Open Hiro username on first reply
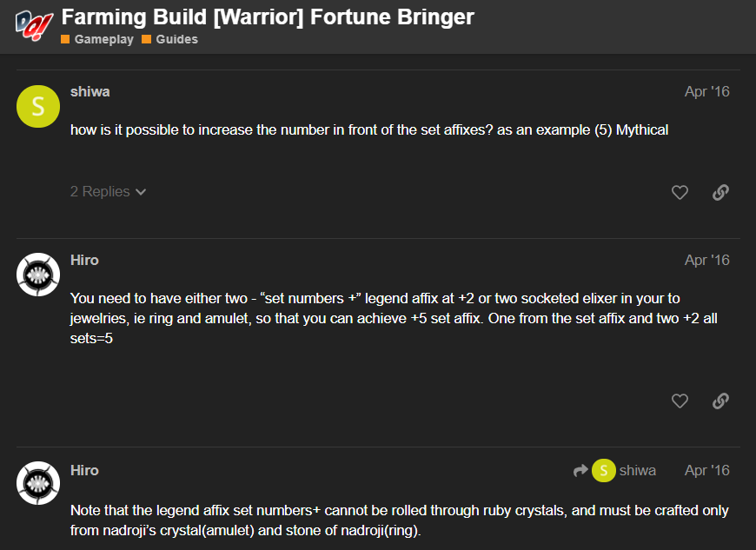The height and width of the screenshot is (550, 756). click(x=84, y=261)
